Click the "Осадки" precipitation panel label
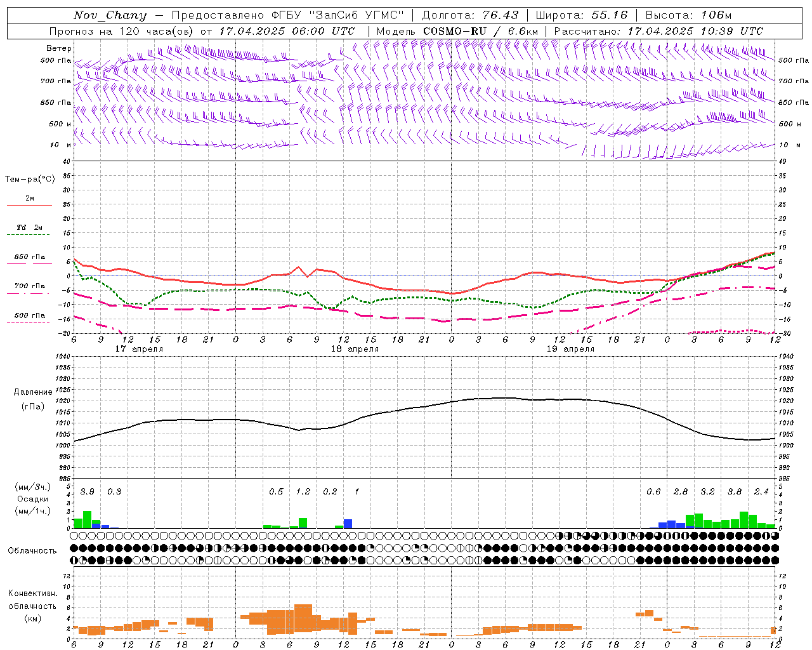The height and width of the screenshot is (650, 812). tap(33, 499)
